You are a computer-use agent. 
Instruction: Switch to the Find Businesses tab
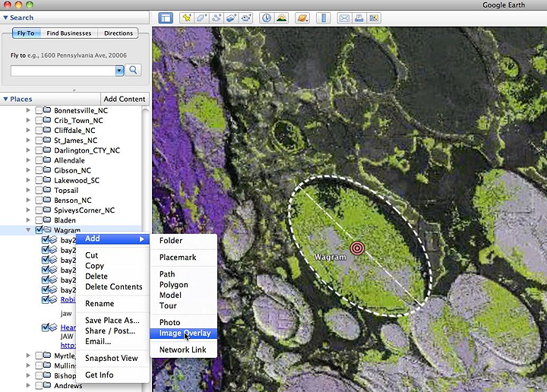tap(68, 33)
